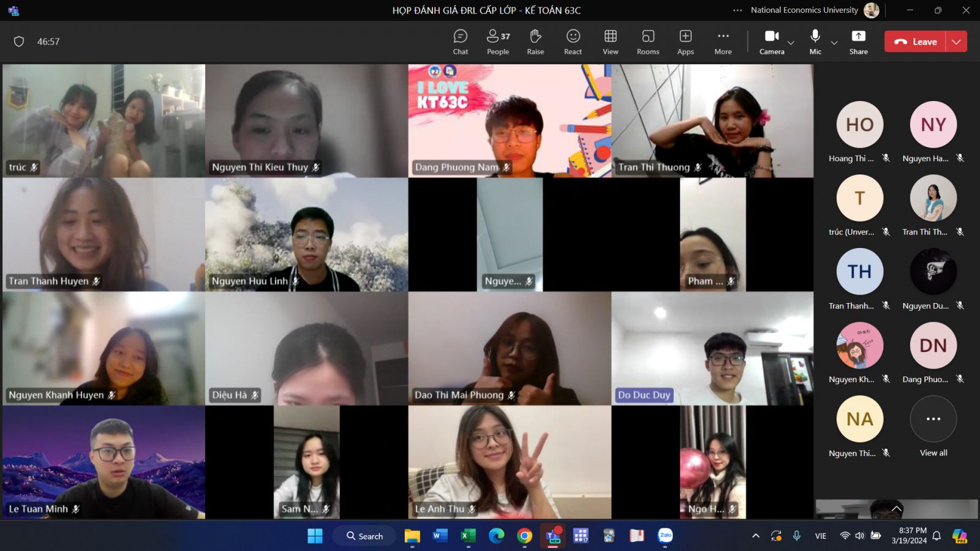Open the More actions menu
The image size is (980, 551).
[x=723, y=42]
